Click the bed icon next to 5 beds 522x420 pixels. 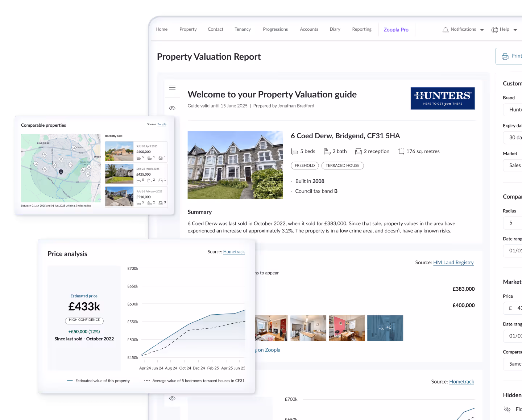(295, 152)
